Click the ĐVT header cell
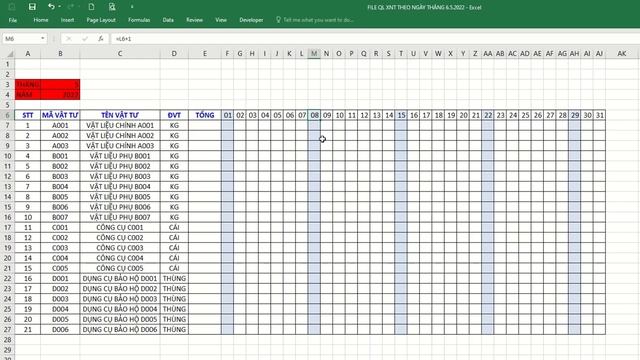 174,115
